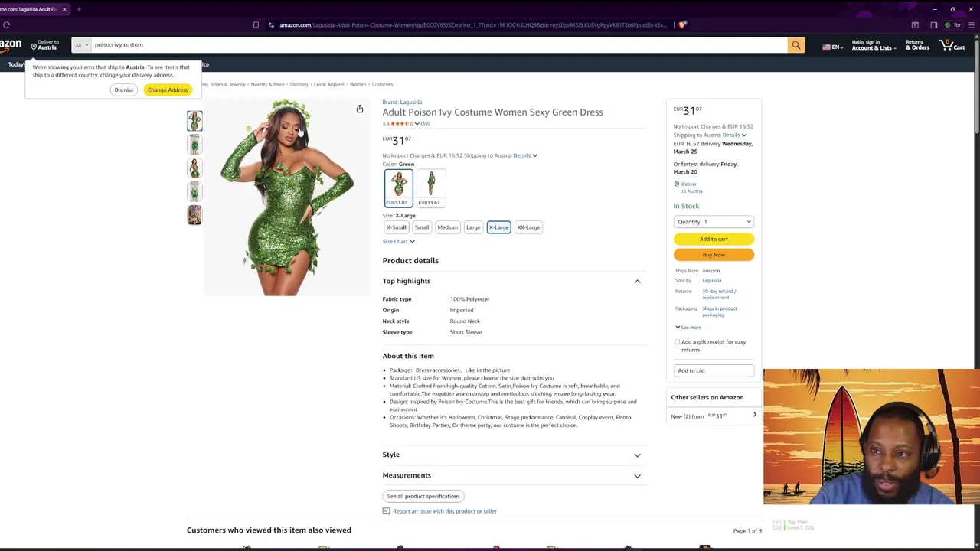980x551 pixels.
Task: Open New (2) from other sellers arrow
Action: [754, 415]
